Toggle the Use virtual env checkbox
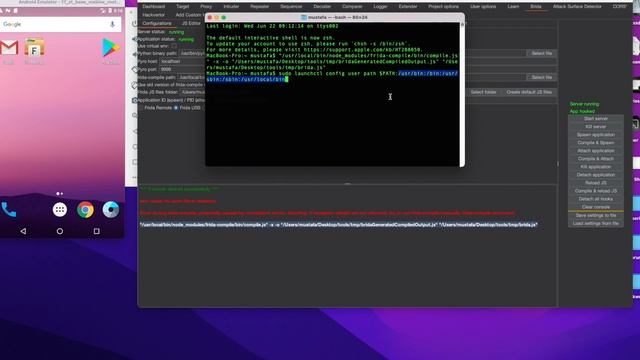Screen dimensions: 640x360 [174, 46]
